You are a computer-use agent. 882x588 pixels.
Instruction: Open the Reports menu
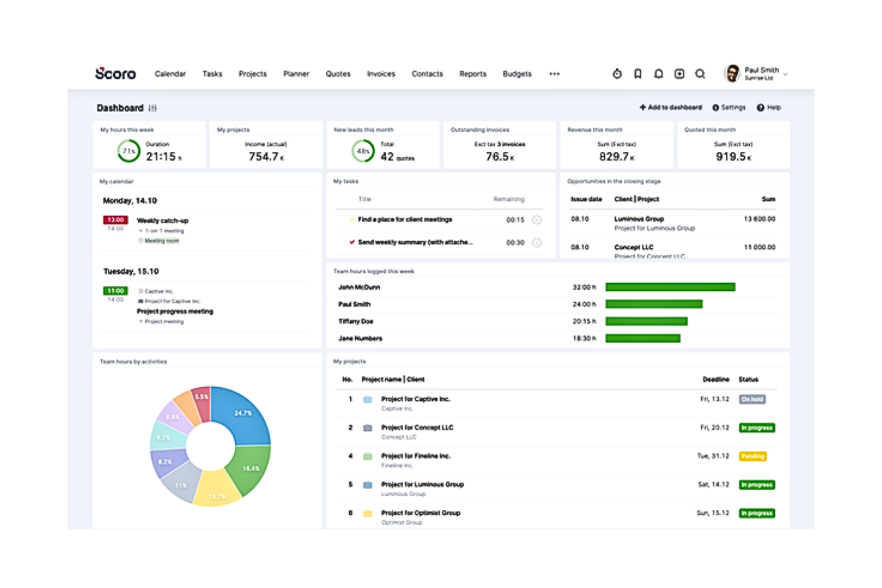click(473, 74)
